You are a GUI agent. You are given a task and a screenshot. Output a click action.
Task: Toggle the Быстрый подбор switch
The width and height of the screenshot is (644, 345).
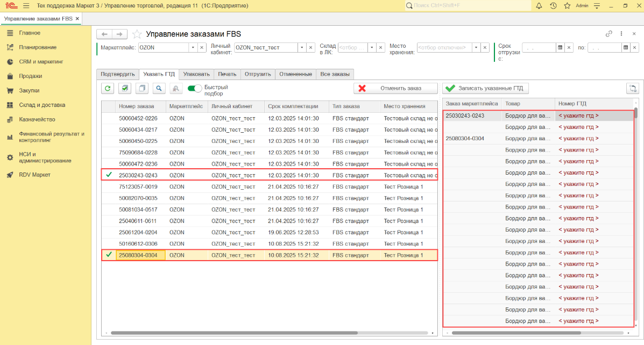coord(195,89)
